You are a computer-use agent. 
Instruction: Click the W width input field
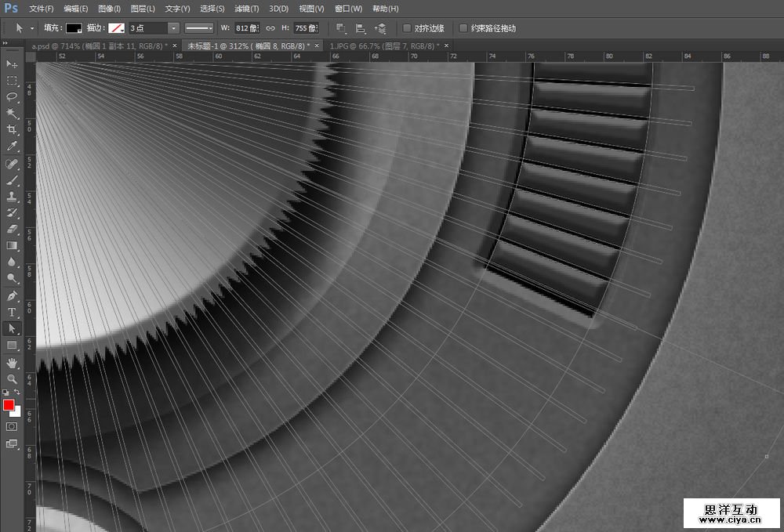[247, 28]
